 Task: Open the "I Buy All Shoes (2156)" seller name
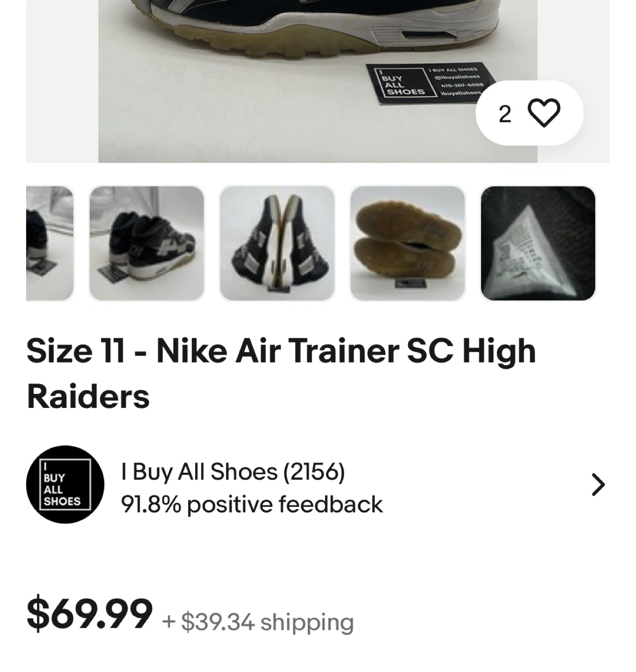click(233, 472)
